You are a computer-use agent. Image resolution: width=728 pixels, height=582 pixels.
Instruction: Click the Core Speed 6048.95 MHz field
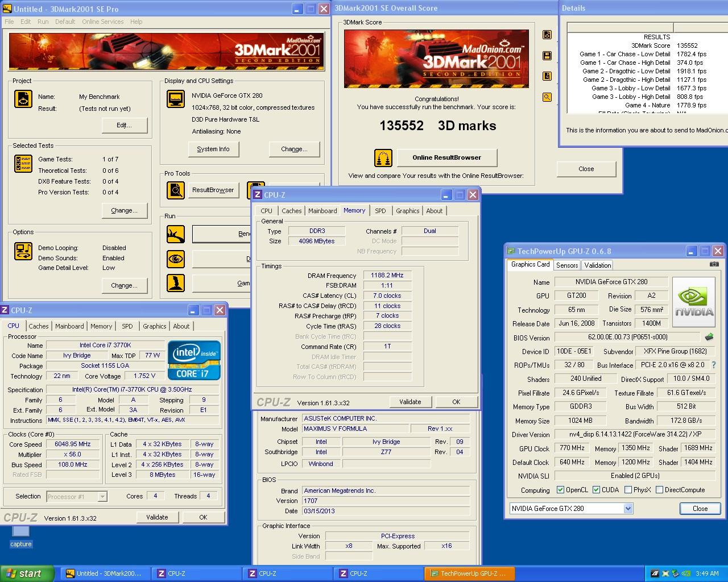click(72, 444)
